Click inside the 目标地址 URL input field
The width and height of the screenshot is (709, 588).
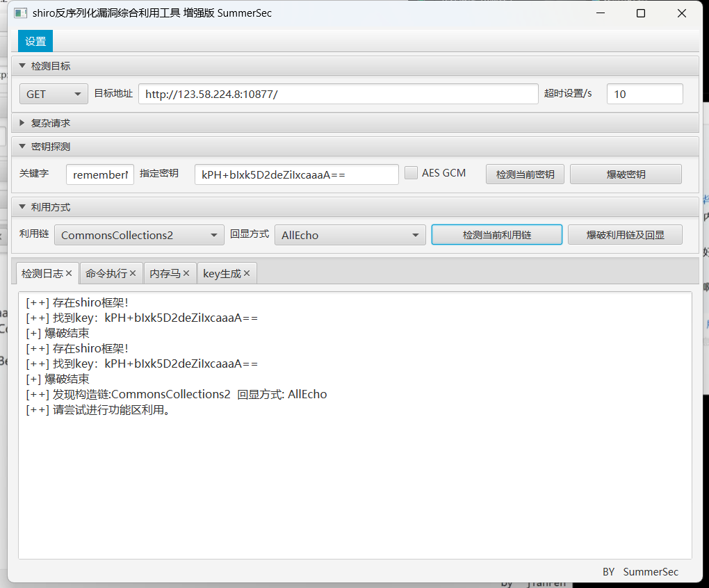pyautogui.click(x=338, y=93)
